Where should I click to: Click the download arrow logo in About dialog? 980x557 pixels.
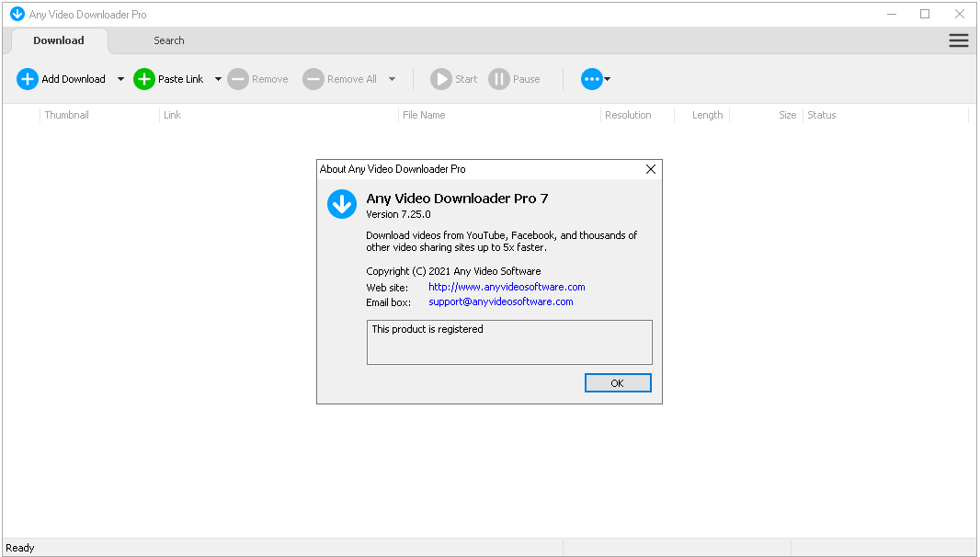[342, 204]
